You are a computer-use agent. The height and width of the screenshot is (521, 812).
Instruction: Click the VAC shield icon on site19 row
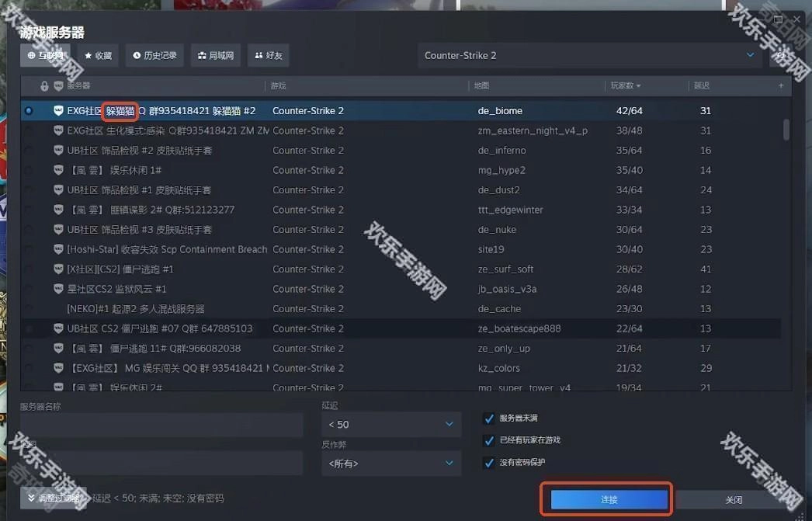click(x=58, y=249)
